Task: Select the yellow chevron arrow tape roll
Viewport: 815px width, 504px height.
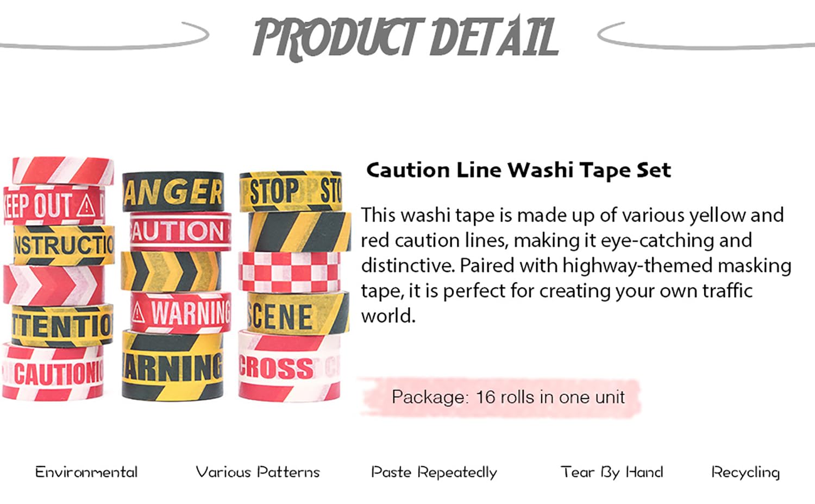Action: pos(171,271)
